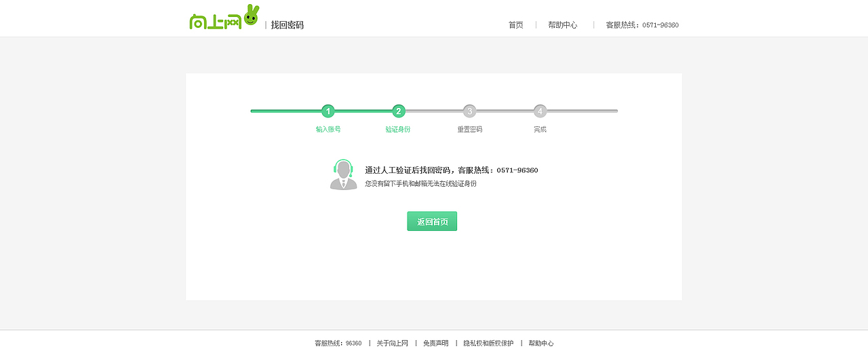Select step 4 circle on progress bar
This screenshot has height=355, width=868.
540,111
